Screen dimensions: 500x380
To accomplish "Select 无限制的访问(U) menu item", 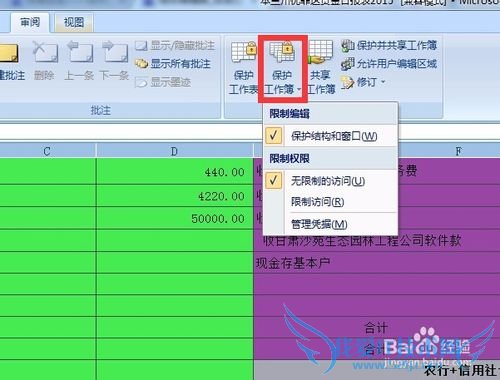I will click(331, 181).
